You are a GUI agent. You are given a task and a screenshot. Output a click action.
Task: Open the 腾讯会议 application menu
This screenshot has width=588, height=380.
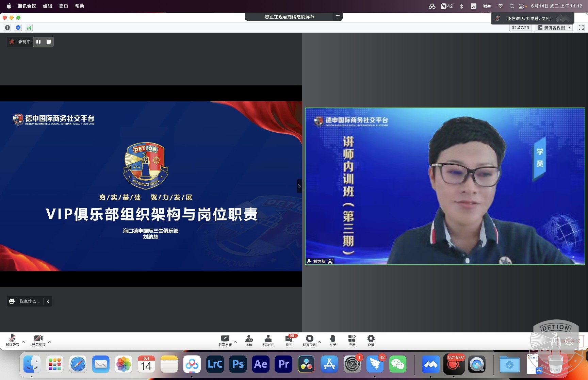tap(27, 6)
